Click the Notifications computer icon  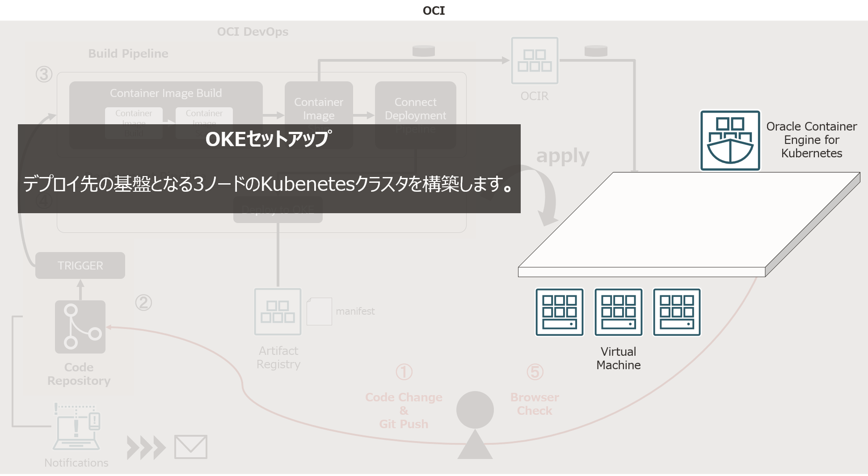click(x=76, y=427)
